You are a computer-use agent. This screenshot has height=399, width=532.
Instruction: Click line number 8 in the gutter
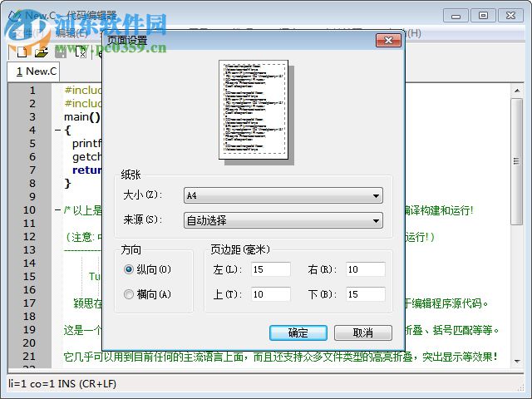pos(32,184)
